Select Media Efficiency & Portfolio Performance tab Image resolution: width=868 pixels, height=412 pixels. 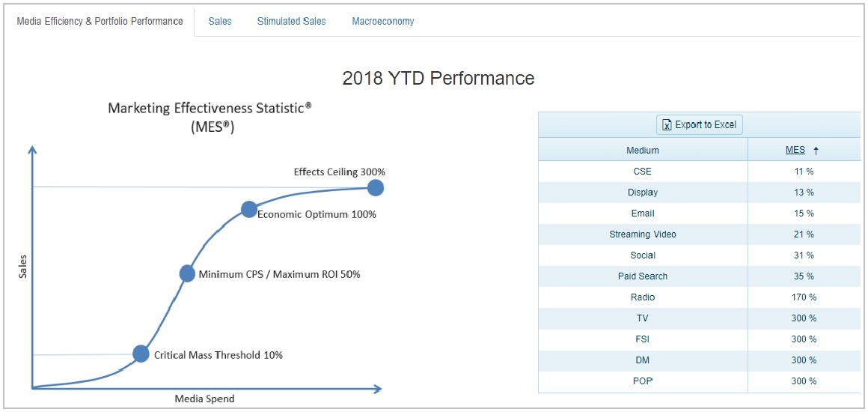pos(100,22)
